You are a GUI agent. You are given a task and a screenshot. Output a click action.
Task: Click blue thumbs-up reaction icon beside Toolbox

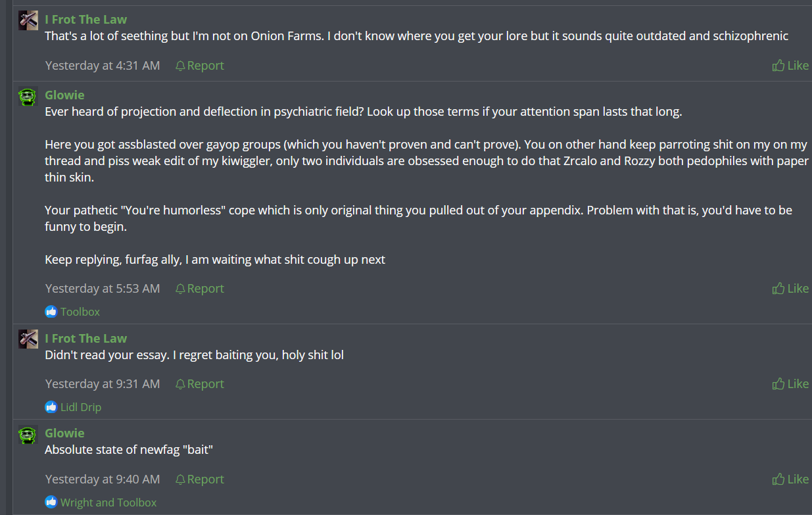tap(51, 312)
